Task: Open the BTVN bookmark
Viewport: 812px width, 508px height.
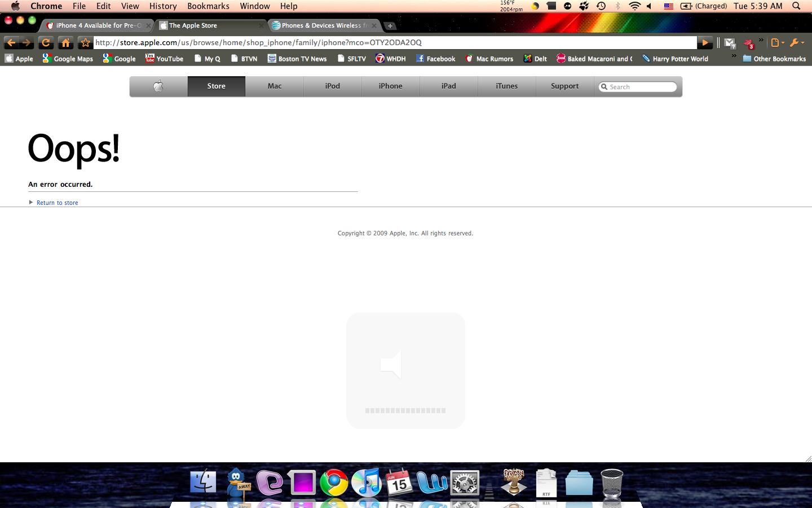Action: click(244, 59)
